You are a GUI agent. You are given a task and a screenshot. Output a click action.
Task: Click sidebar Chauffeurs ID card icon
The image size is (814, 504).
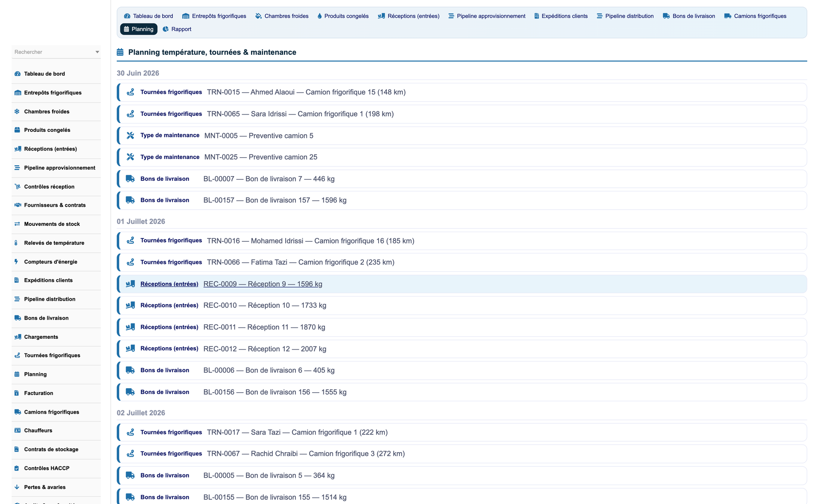click(18, 430)
